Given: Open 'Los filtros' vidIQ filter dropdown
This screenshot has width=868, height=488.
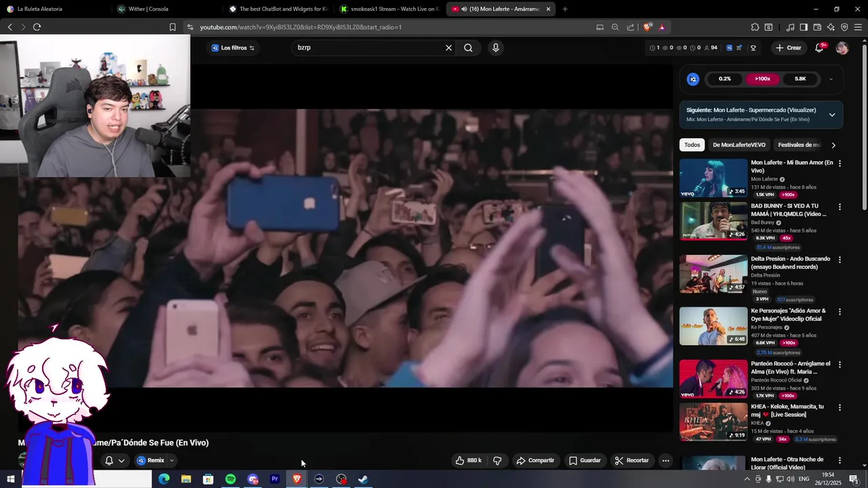Looking at the screenshot, I should pos(233,48).
